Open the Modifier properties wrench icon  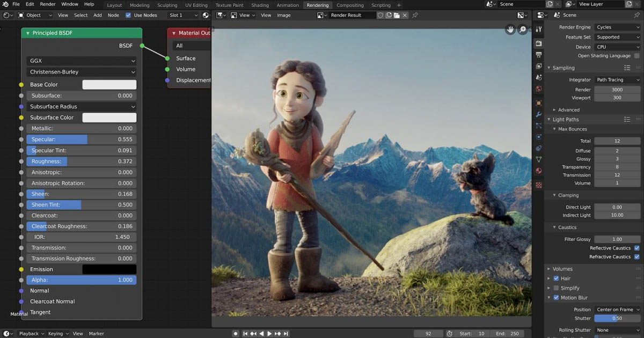[x=539, y=114]
